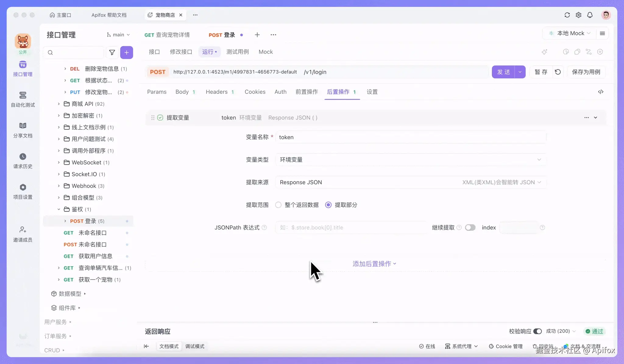Open the notifications bell icon
The image size is (624, 364).
pos(590,15)
